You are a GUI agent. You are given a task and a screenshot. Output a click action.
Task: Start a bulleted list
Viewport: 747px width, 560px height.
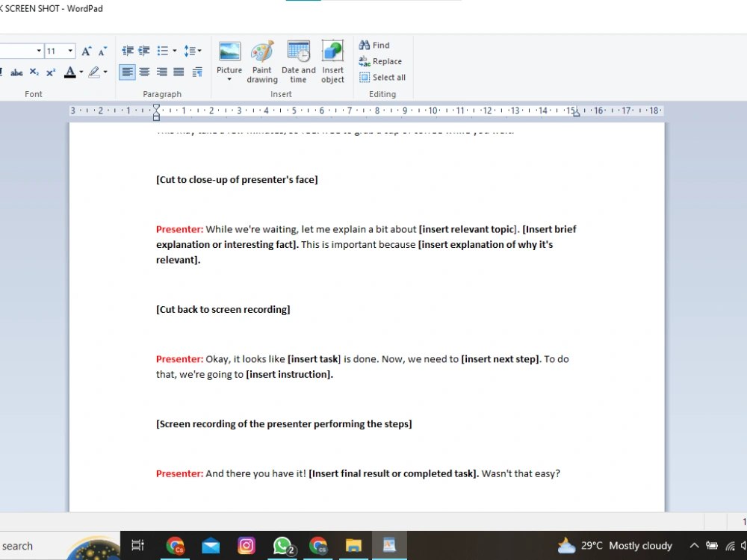click(162, 51)
